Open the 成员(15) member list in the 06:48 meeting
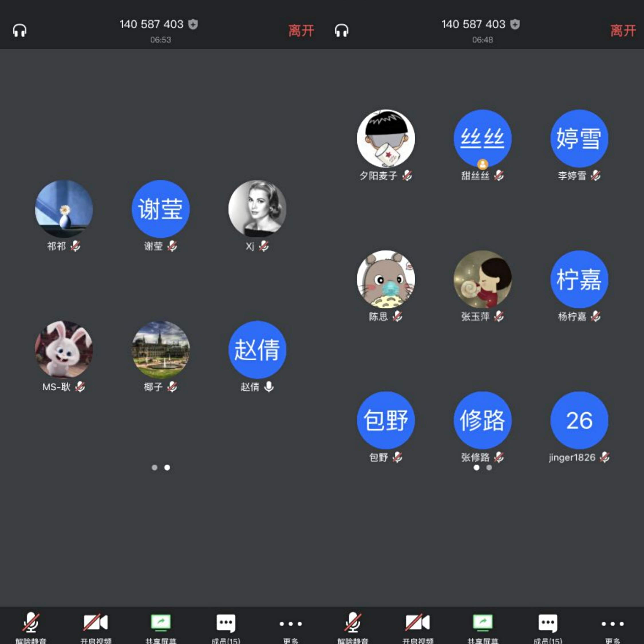 coord(548,623)
